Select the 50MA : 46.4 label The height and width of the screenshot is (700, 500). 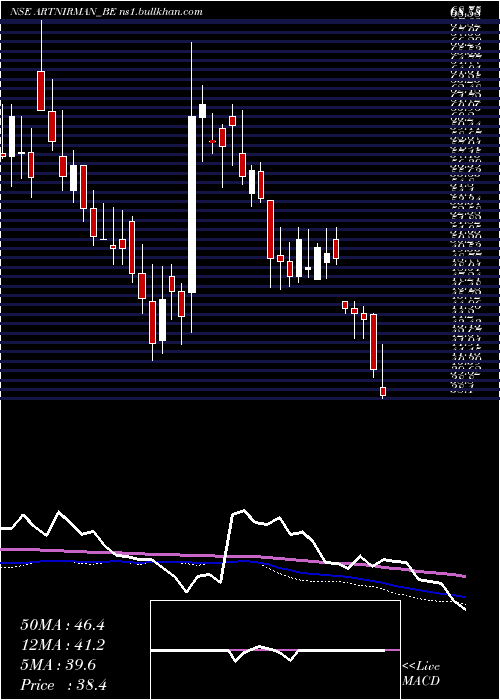62,625
